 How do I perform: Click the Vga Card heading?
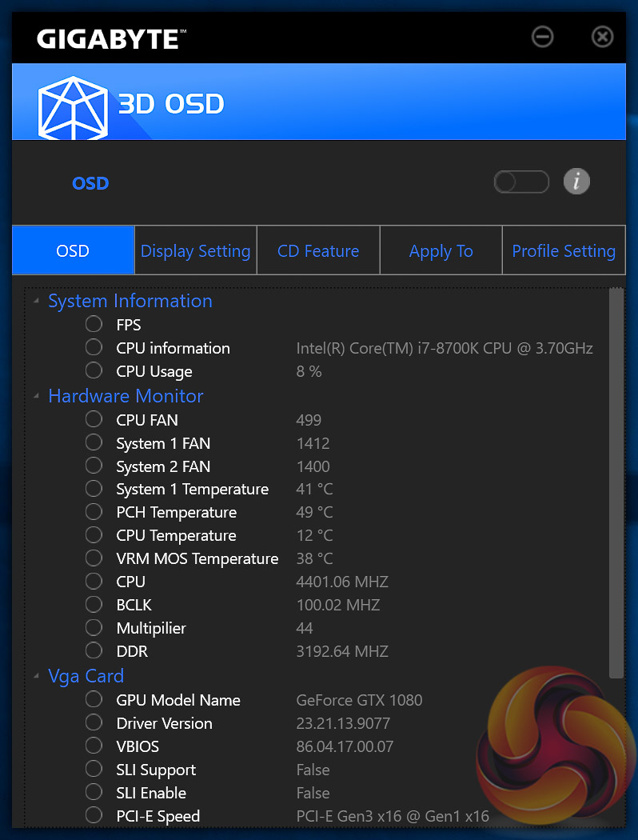(86, 677)
